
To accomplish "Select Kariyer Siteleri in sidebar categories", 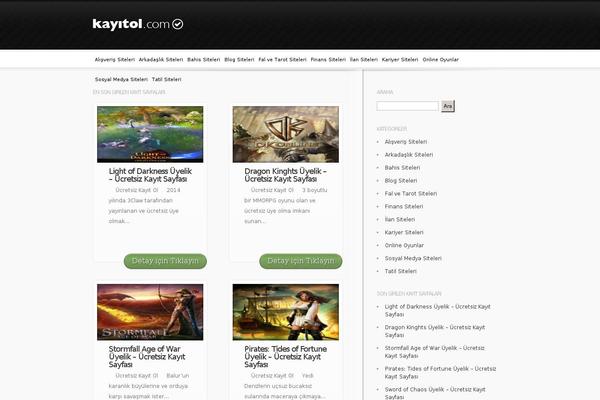I will 404,233.
